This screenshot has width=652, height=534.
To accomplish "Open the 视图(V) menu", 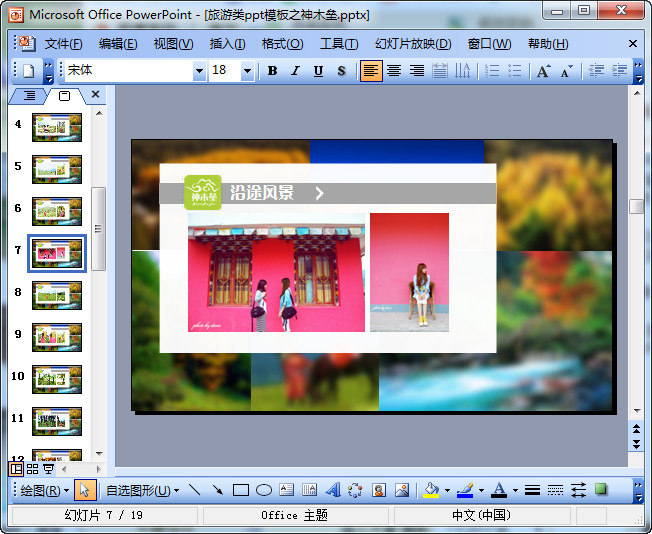I will tap(173, 44).
